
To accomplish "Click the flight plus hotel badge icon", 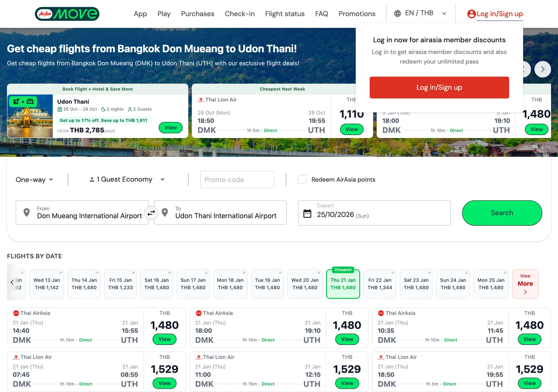I will point(23,102).
